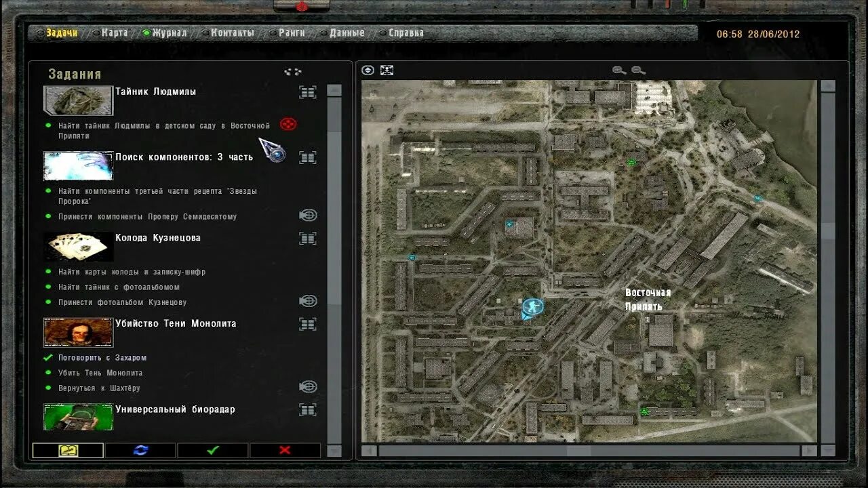
Task: Click the fit-to-screen map icon
Action: click(387, 70)
